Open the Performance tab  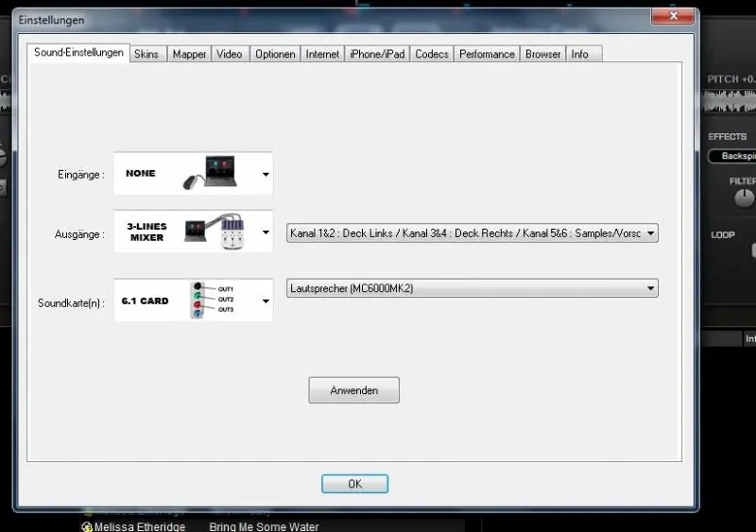coord(487,54)
